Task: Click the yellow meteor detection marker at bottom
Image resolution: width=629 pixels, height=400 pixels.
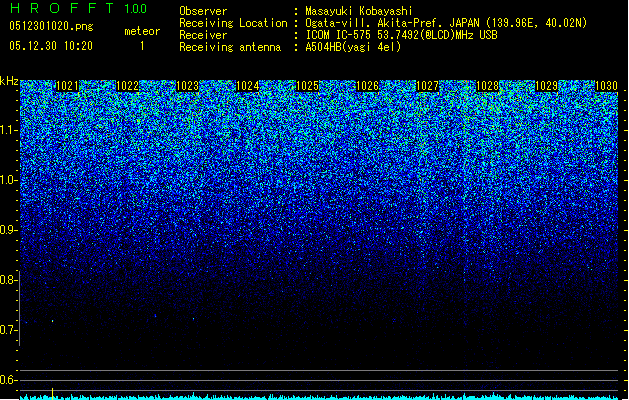Action: tap(52, 394)
